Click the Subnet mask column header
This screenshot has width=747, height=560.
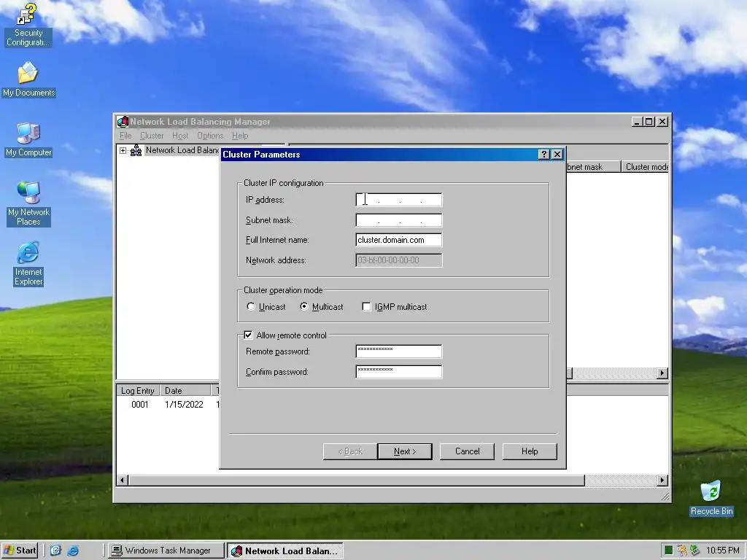pos(594,167)
